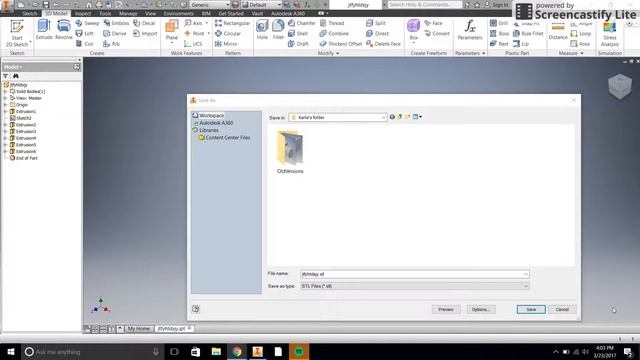Switch to the Sketch ribbon tab
This screenshot has height=360, width=640.
29,13
